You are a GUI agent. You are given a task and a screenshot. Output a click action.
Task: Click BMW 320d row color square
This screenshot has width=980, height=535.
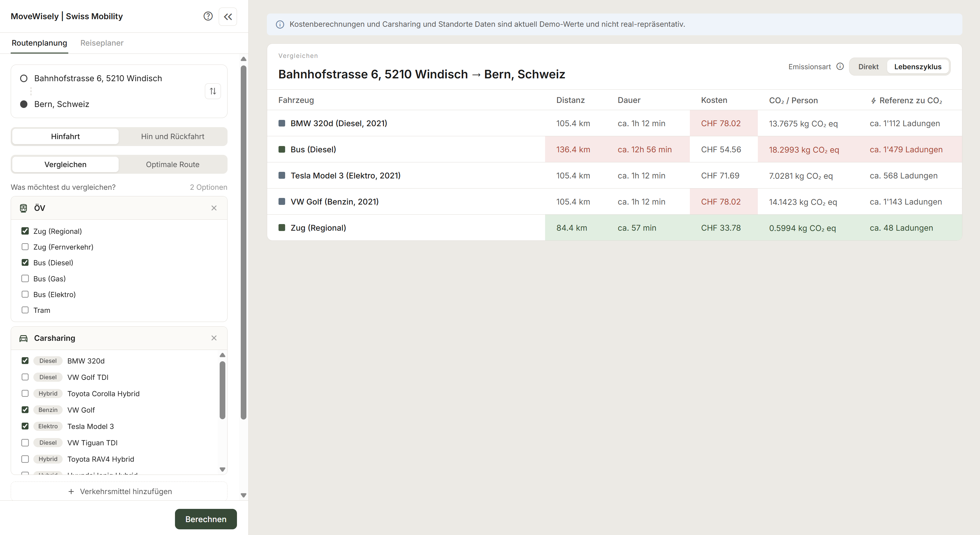(282, 123)
